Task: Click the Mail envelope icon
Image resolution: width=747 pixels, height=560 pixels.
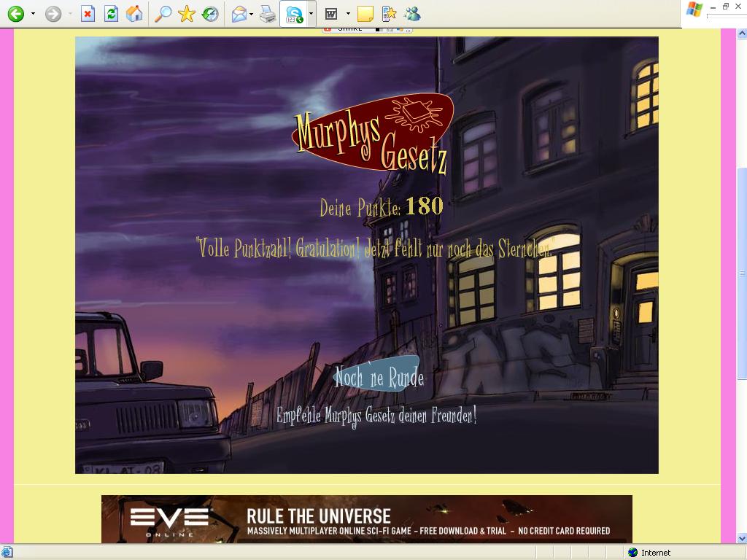Action: click(x=239, y=14)
